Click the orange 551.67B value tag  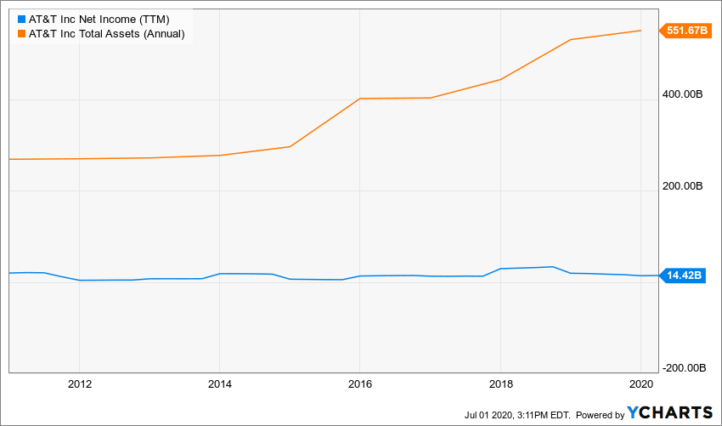[686, 30]
